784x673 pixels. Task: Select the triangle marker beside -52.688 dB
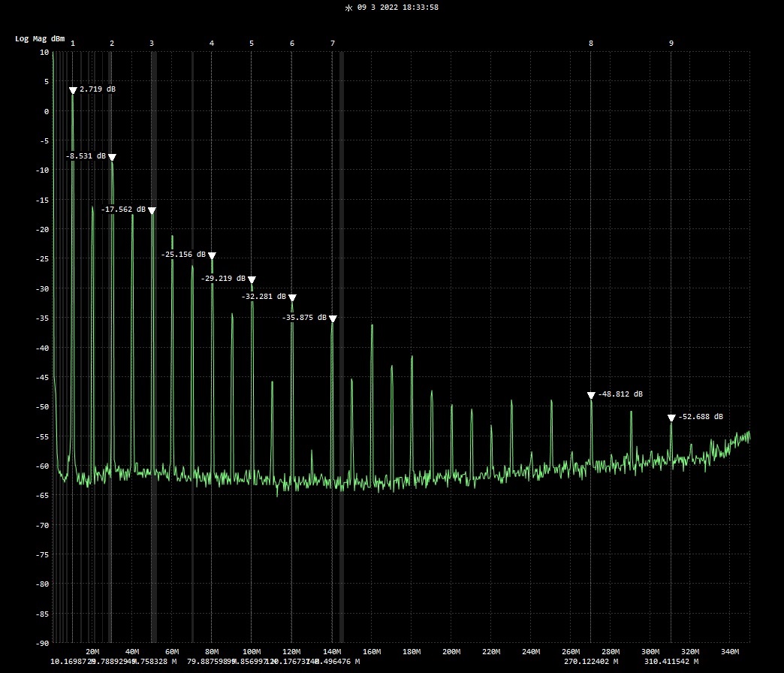[671, 418]
